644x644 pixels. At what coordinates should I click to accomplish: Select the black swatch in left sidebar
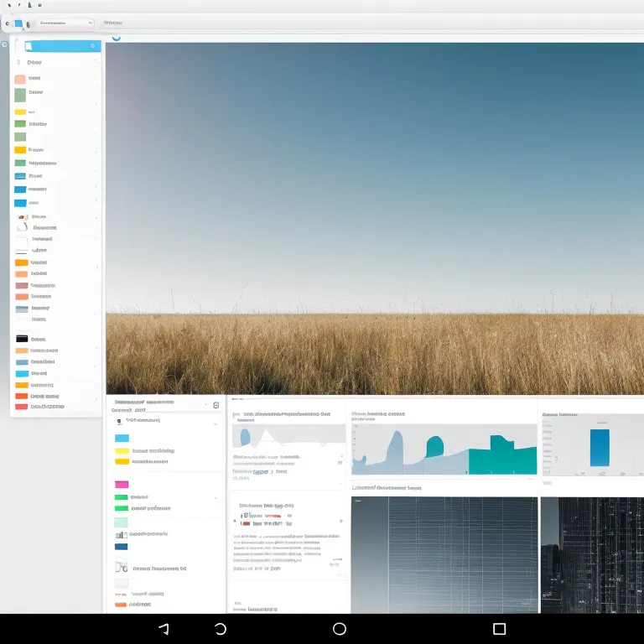click(x=22, y=339)
